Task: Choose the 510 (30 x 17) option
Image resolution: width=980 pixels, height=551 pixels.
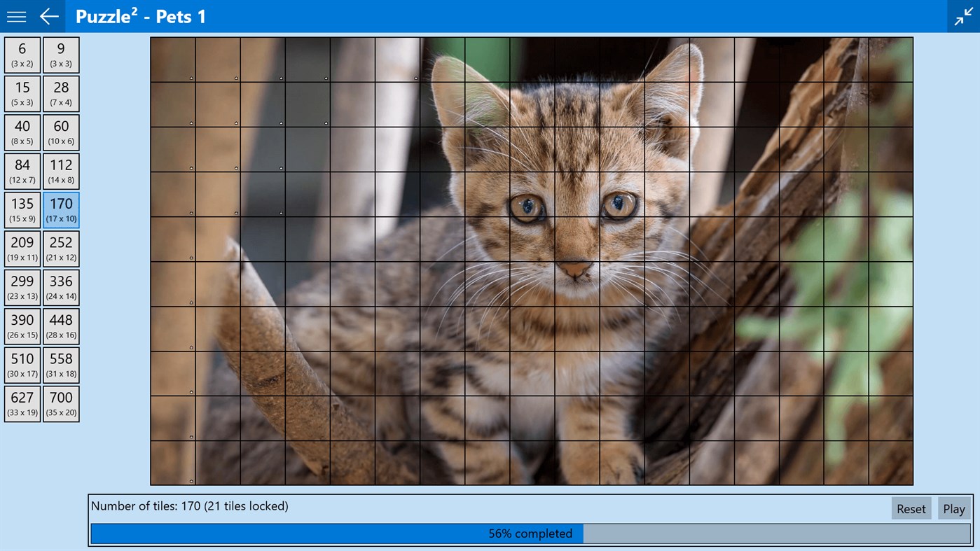Action: click(22, 364)
